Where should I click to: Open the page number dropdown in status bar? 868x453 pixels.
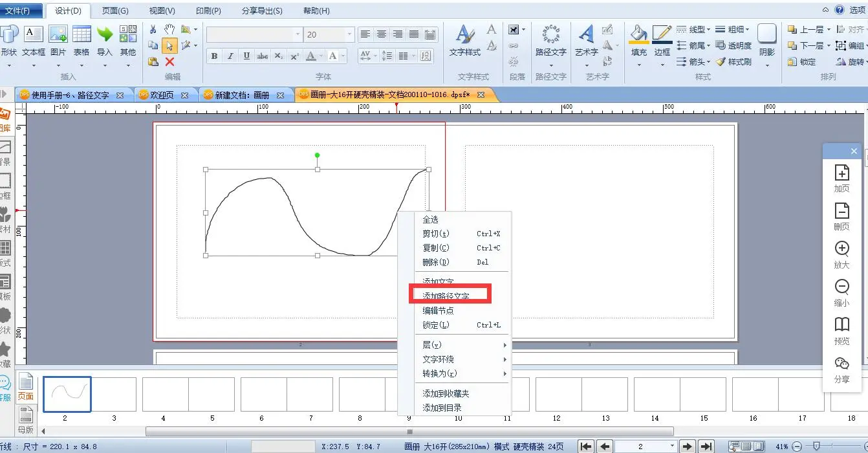coord(673,447)
